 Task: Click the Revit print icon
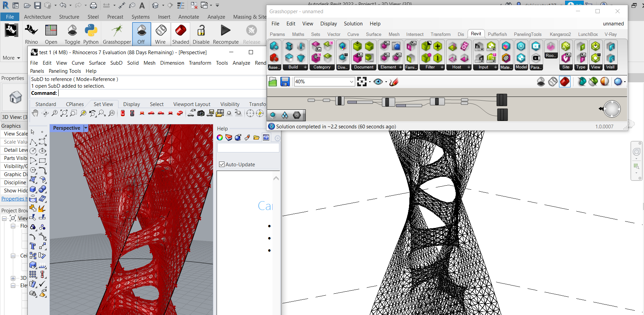[x=93, y=5]
